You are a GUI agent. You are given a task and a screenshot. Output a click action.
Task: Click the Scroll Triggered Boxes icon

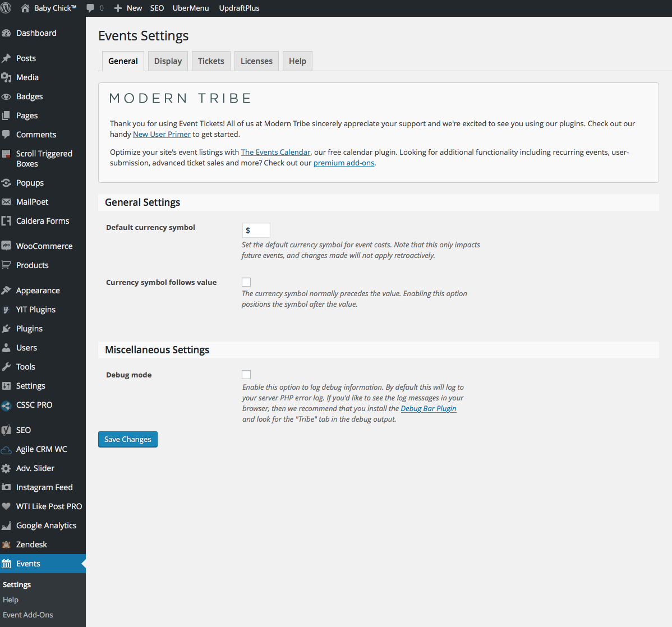point(6,154)
